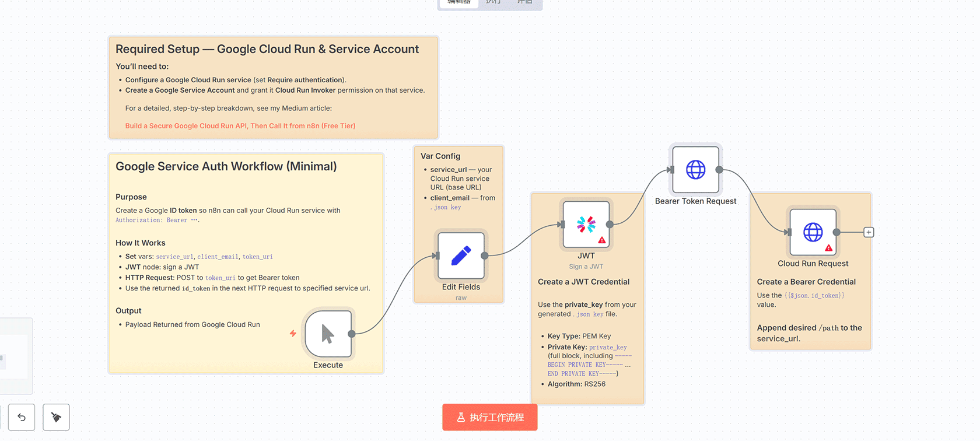Open the rightmost evaluation tab
Screen dimensions: 980x441
pyautogui.click(x=525, y=2)
